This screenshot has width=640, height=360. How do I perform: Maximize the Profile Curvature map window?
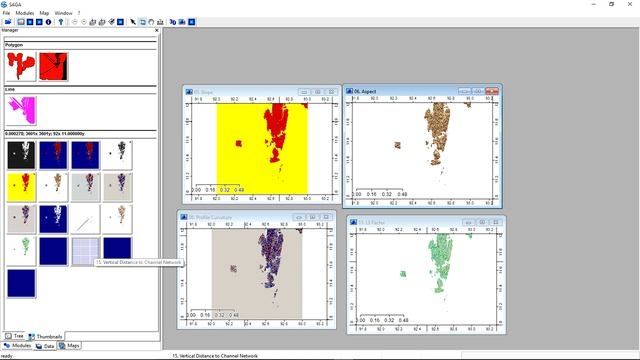[x=313, y=217]
